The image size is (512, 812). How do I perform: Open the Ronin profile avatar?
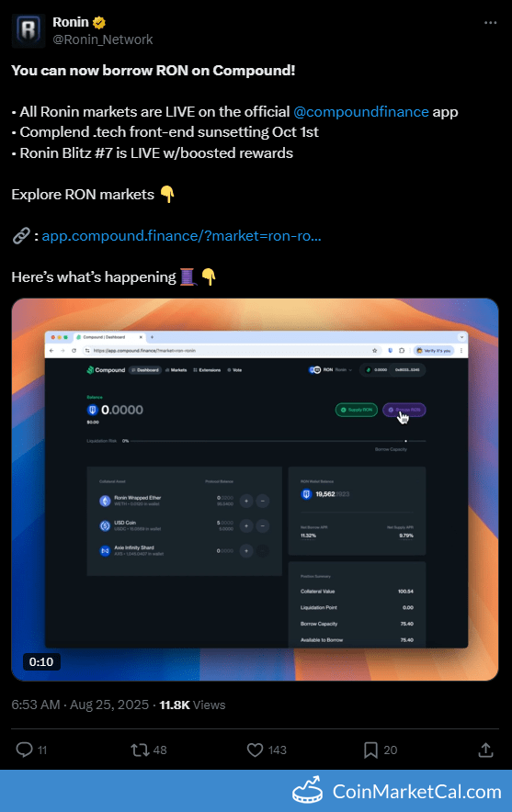[28, 30]
